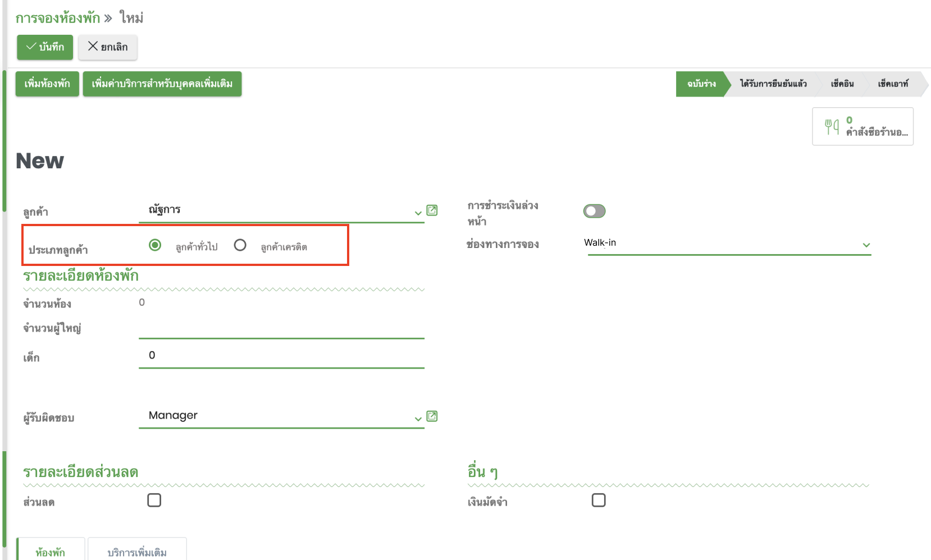The image size is (931, 560).
Task: Open customer external link icon beside ณัฐการ
Action: pyautogui.click(x=432, y=210)
